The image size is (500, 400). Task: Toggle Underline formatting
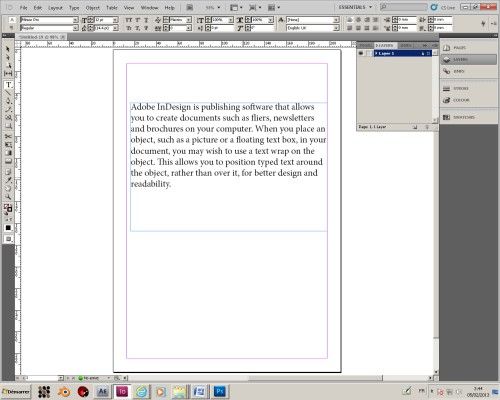click(x=146, y=20)
